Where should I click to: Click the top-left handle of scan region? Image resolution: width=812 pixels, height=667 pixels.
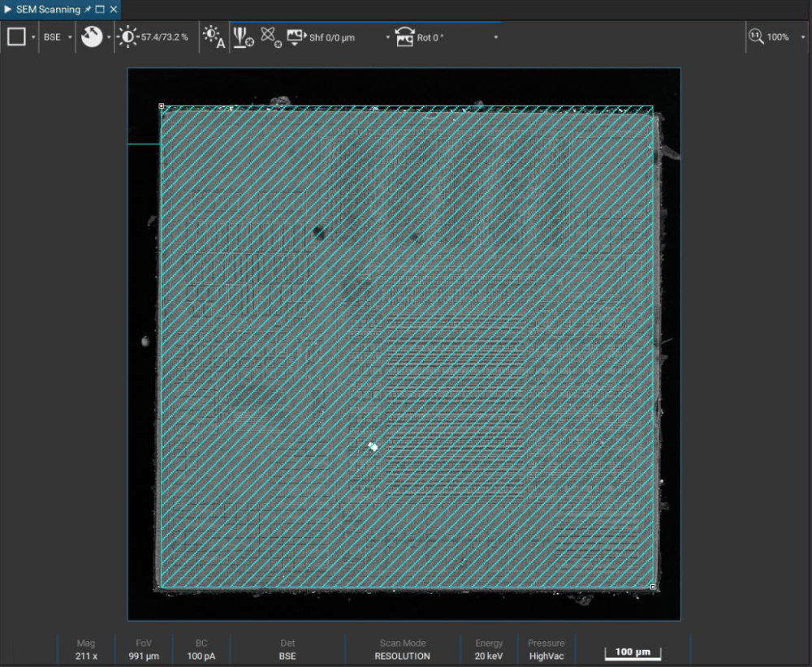click(x=162, y=106)
